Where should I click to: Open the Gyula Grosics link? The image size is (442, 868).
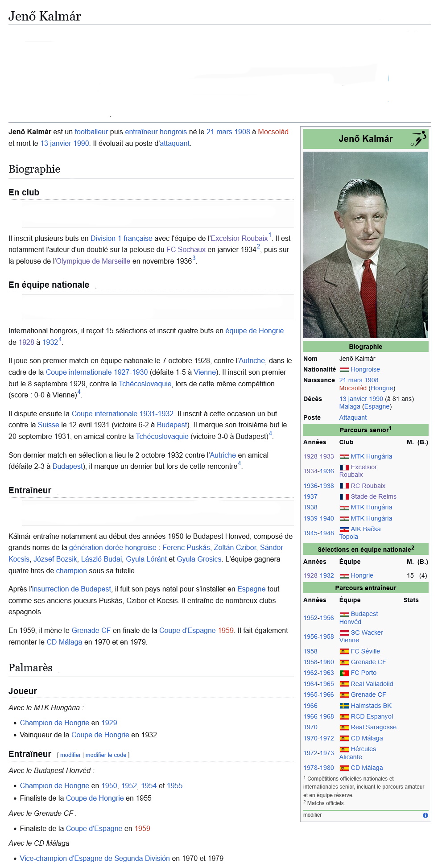point(199,559)
